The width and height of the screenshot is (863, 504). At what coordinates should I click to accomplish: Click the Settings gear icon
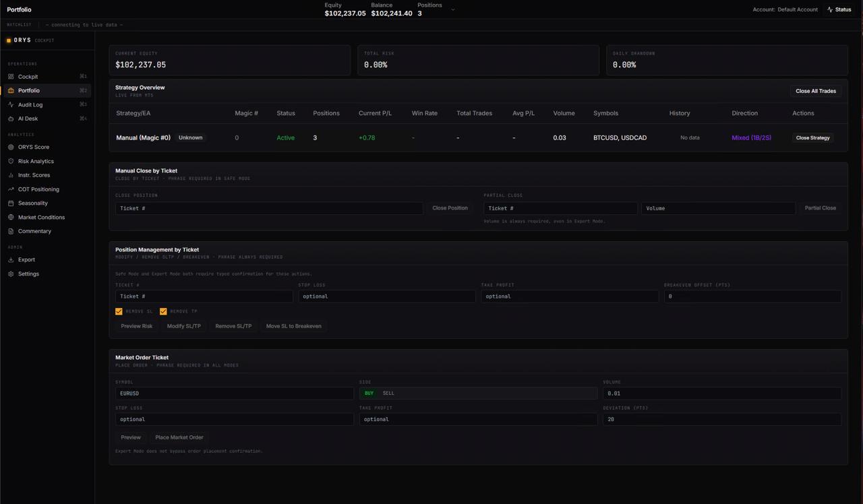[x=11, y=274]
